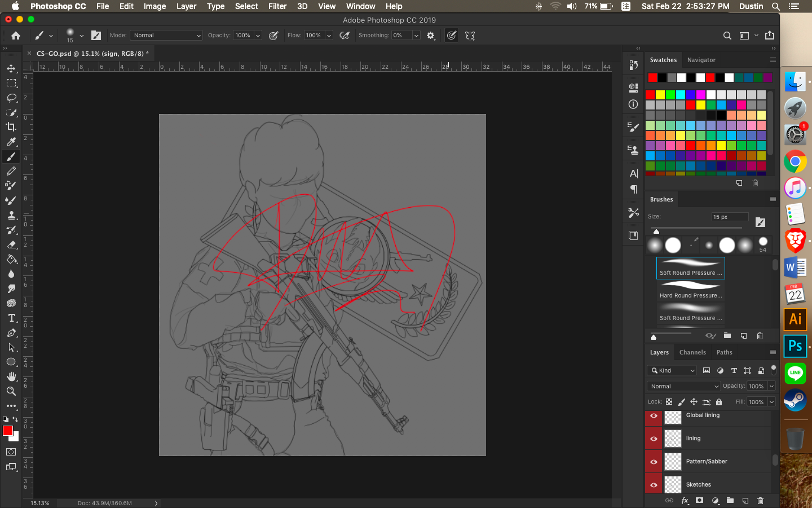Viewport: 812px width, 508px height.
Task: Expand the layer Opacity dropdown
Action: [771, 386]
